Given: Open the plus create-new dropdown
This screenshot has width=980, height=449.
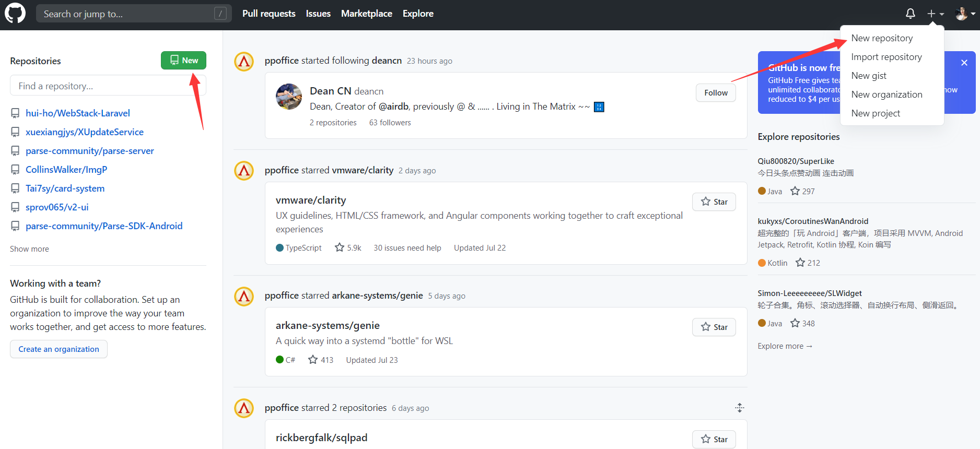Looking at the screenshot, I should (x=936, y=14).
